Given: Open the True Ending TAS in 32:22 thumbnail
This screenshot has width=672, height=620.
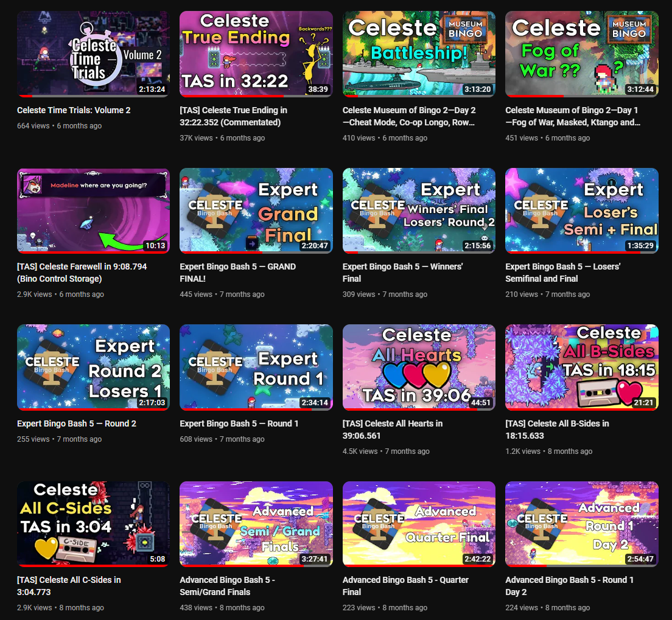Looking at the screenshot, I should tap(256, 54).
